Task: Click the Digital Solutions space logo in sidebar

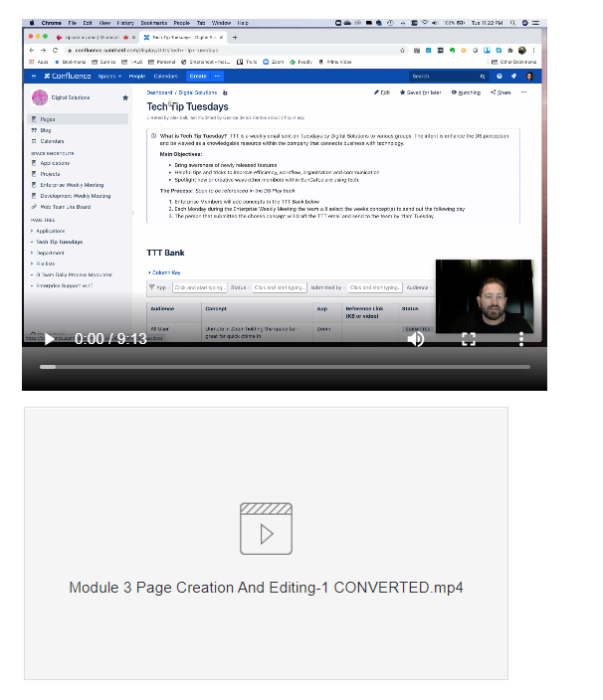Action: pos(40,97)
